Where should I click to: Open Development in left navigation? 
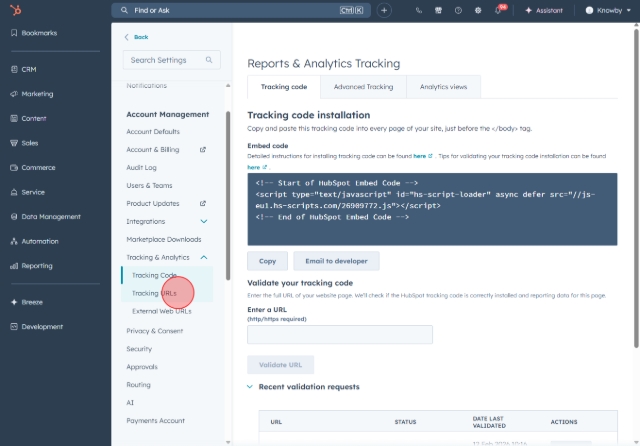37,326
